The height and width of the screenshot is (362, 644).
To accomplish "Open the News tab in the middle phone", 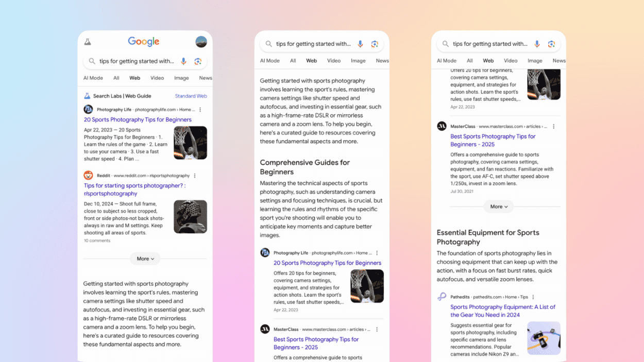I will pyautogui.click(x=382, y=61).
